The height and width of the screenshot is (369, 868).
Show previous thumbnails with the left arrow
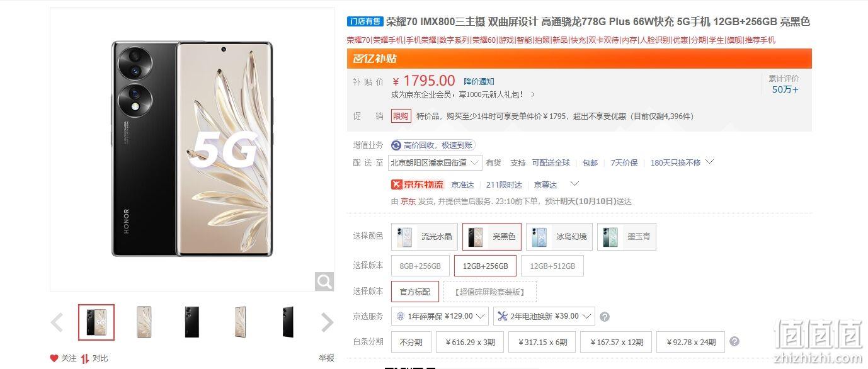pos(57,323)
